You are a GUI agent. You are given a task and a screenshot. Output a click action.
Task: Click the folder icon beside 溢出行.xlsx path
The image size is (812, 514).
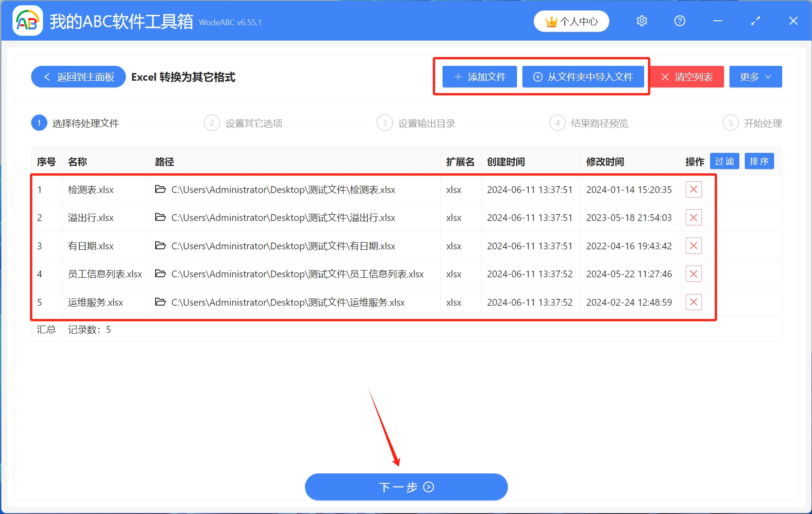pyautogui.click(x=161, y=217)
